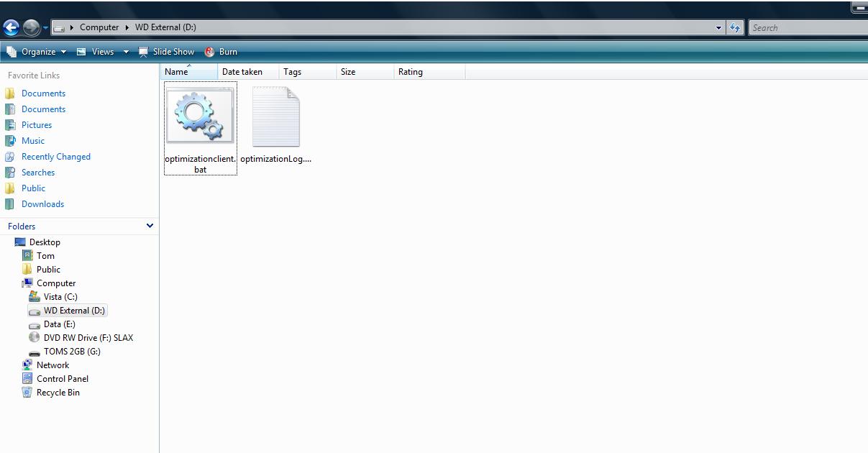The width and height of the screenshot is (868, 453).
Task: Open the Organize menu
Action: [37, 52]
